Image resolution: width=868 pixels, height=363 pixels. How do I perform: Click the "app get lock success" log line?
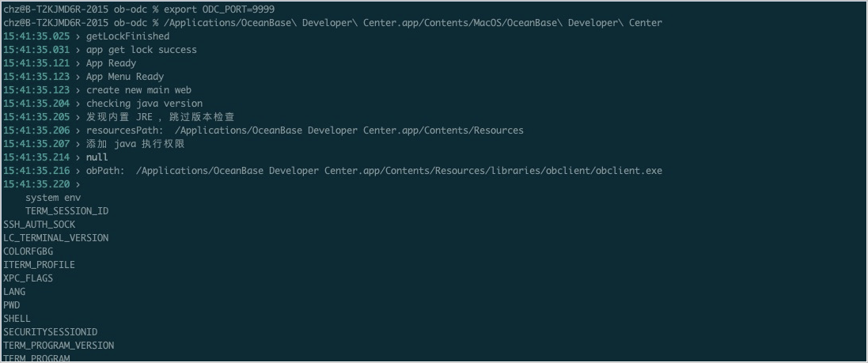142,50
